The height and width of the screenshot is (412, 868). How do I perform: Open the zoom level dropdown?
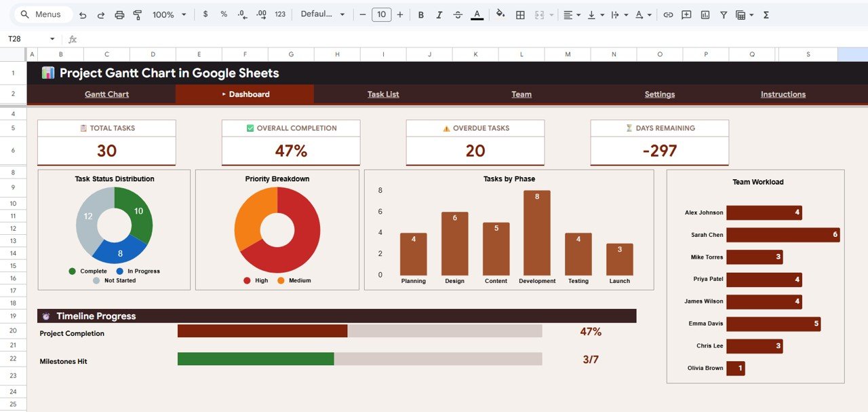click(167, 13)
